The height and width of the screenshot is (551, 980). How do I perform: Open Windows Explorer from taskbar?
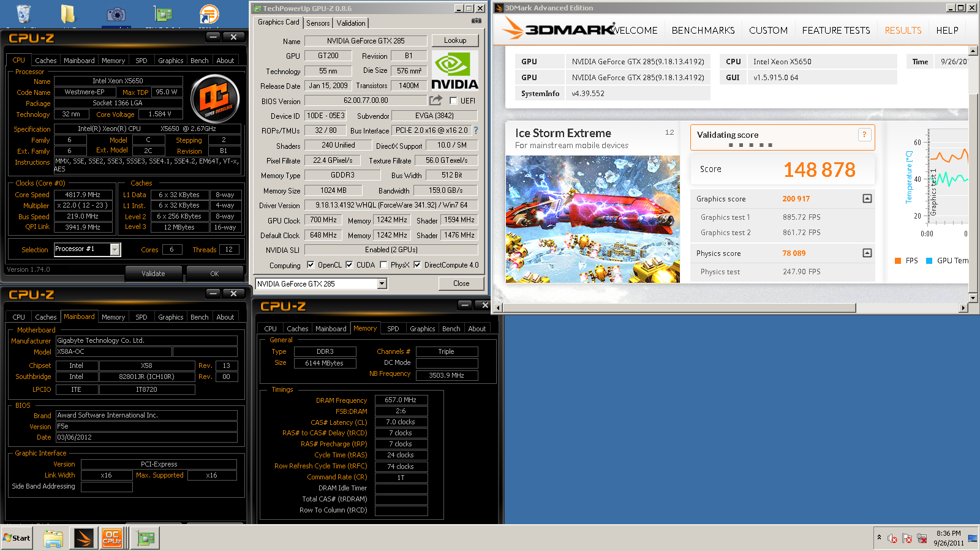[x=53, y=538]
